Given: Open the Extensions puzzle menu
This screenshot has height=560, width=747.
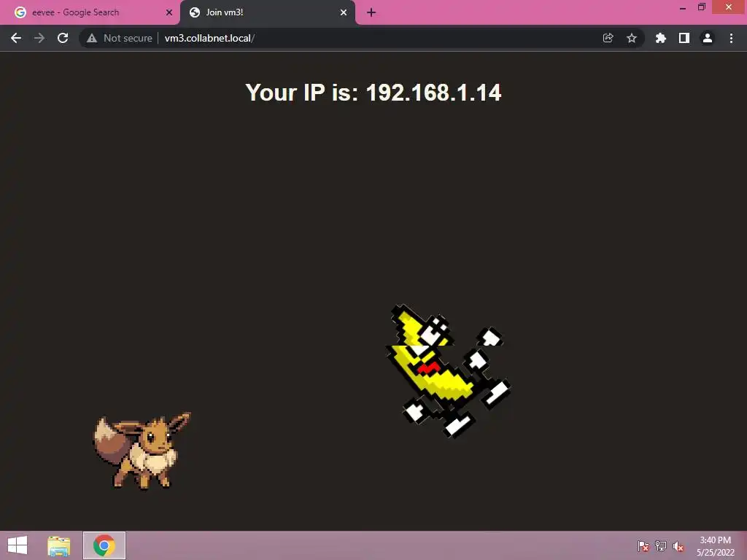Looking at the screenshot, I should [x=661, y=38].
